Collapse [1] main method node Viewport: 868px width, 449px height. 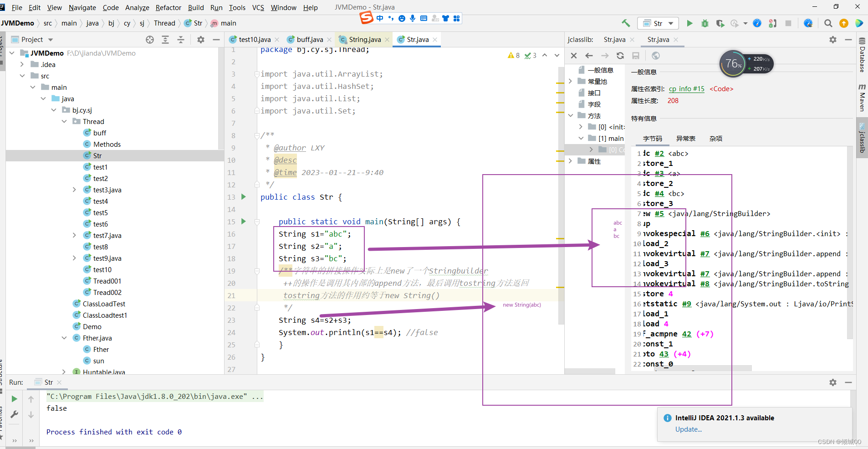[581, 139]
